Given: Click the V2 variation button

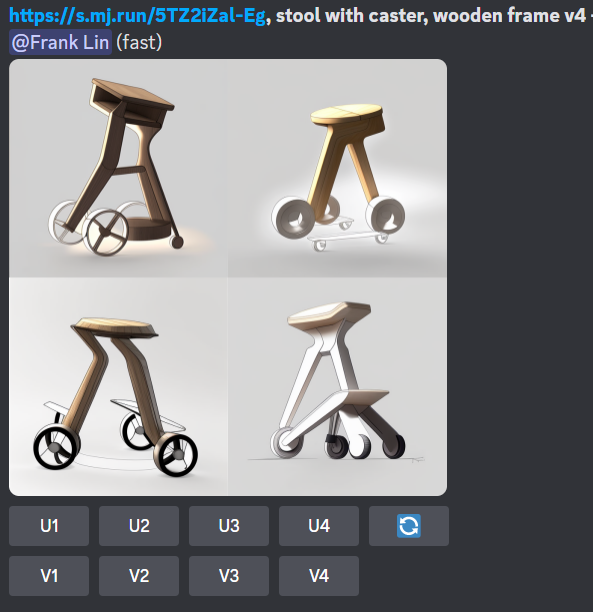Looking at the screenshot, I should click(x=139, y=576).
